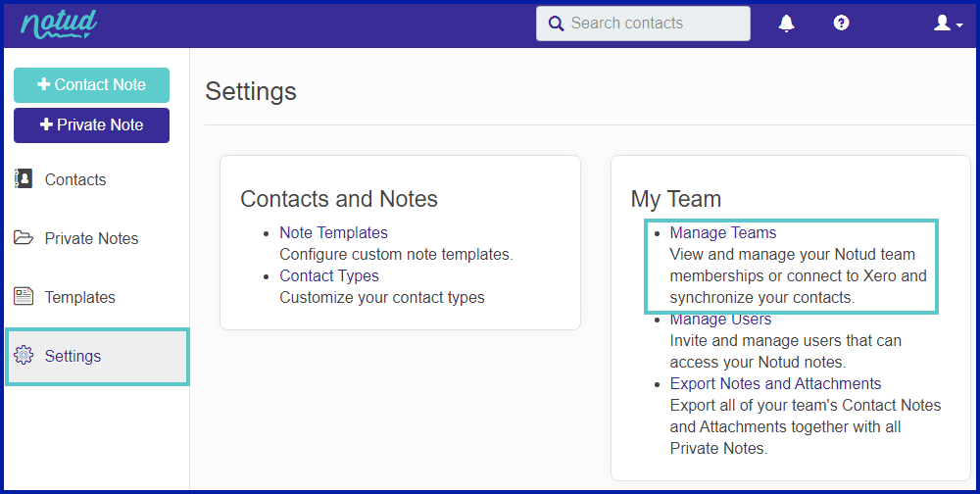Viewport: 980px width, 494px height.
Task: Click the Notud logo
Action: [59, 25]
